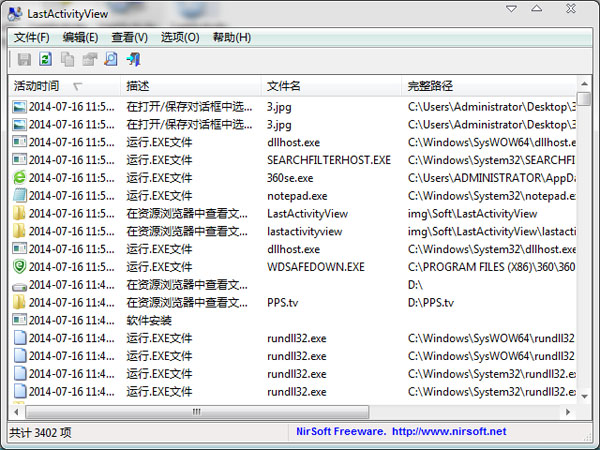Open the 选项(O) menu
This screenshot has width=600, height=450.
click(x=180, y=38)
